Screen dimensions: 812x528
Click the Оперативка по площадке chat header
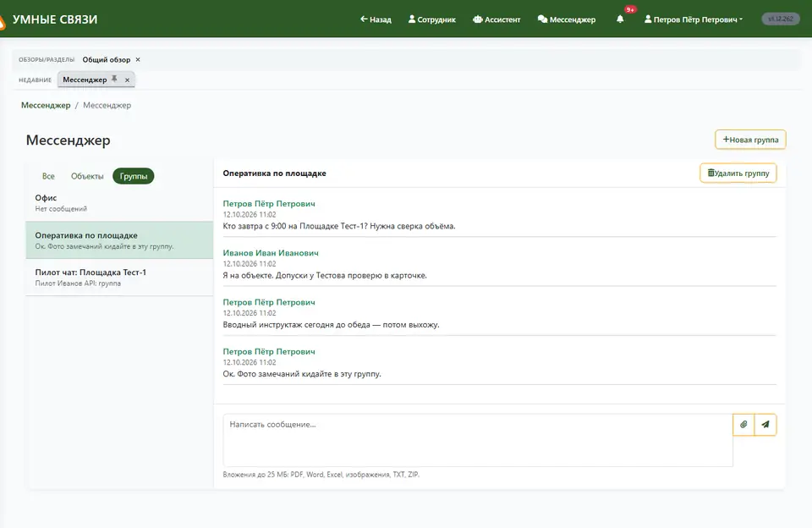click(x=274, y=173)
